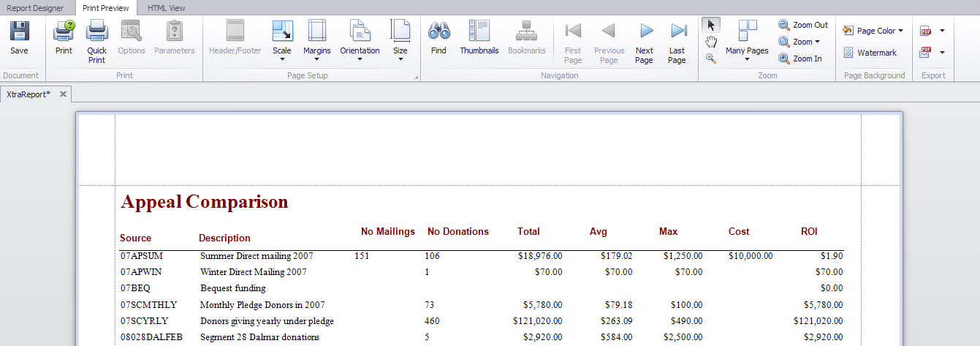Open the page Size dropdown
Image resolution: width=980 pixels, height=346 pixels.
pos(400,41)
